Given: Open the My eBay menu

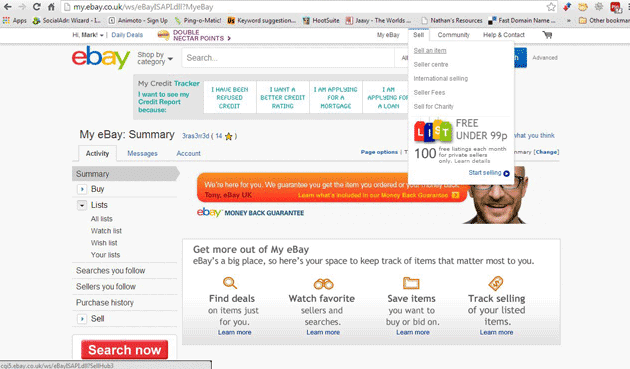Looking at the screenshot, I should point(388,35).
